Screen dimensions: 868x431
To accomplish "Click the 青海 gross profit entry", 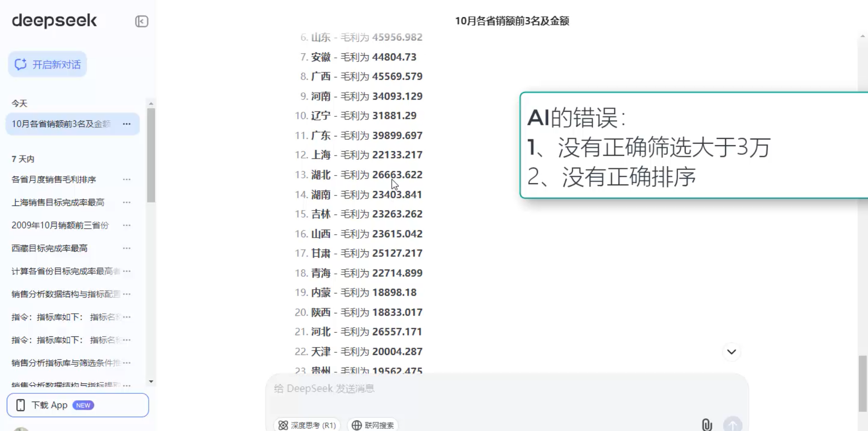I will tap(359, 273).
